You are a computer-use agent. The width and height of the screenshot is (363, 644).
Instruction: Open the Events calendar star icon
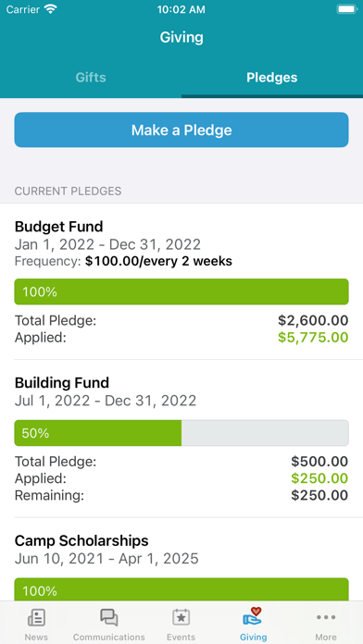click(181, 617)
